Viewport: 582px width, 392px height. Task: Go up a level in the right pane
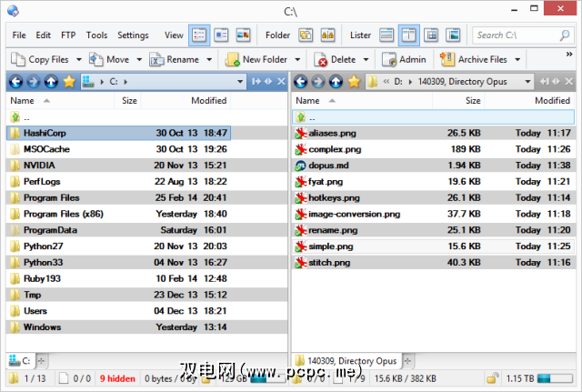[336, 81]
